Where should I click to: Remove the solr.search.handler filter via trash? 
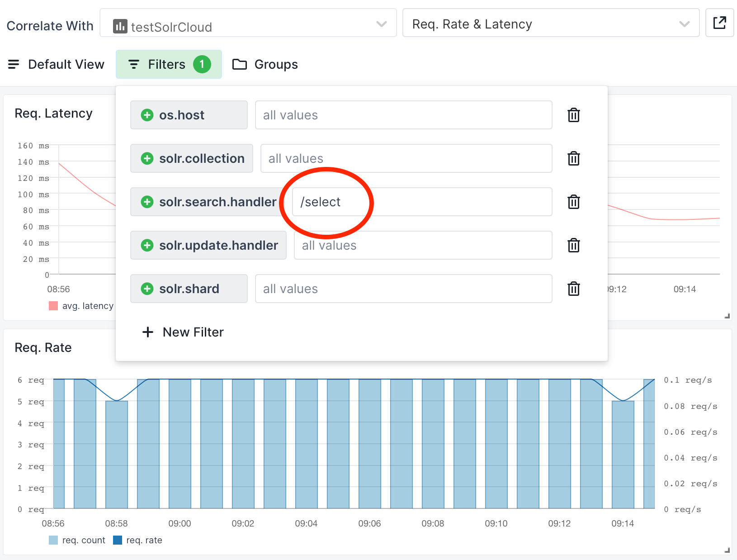(574, 202)
